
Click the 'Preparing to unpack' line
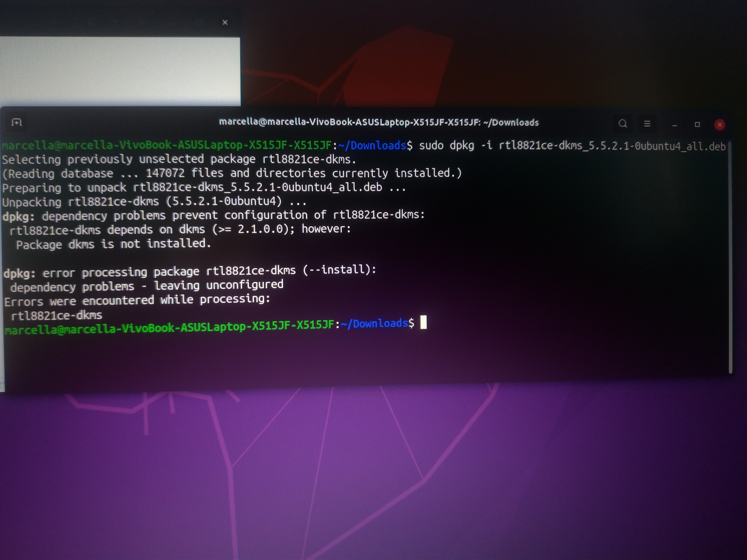pos(204,187)
